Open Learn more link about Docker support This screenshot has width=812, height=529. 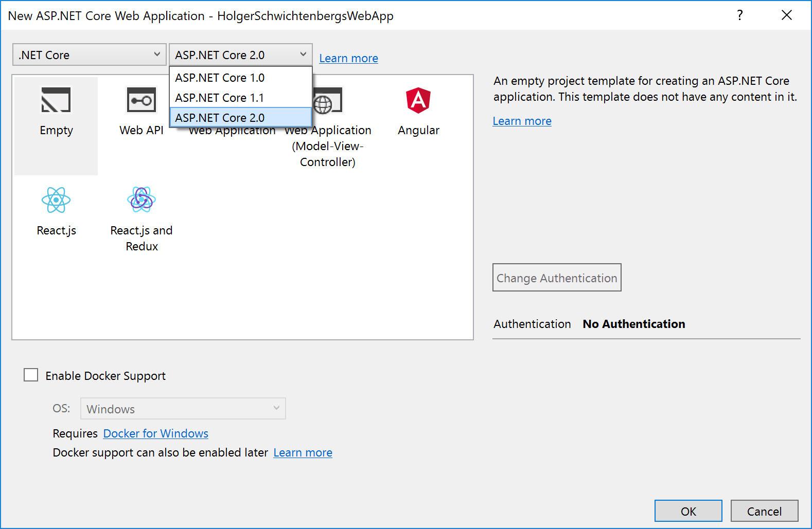303,452
